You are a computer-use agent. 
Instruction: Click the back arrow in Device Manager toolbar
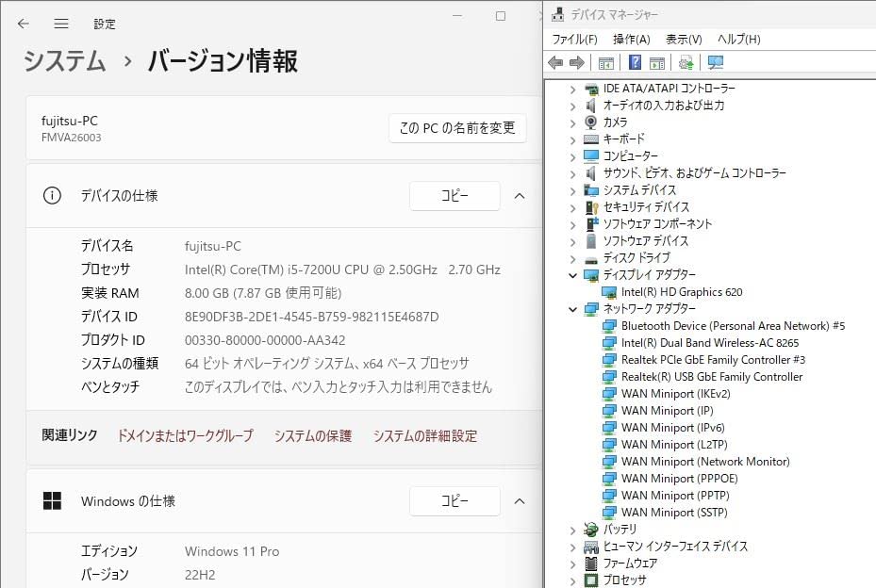tap(555, 62)
